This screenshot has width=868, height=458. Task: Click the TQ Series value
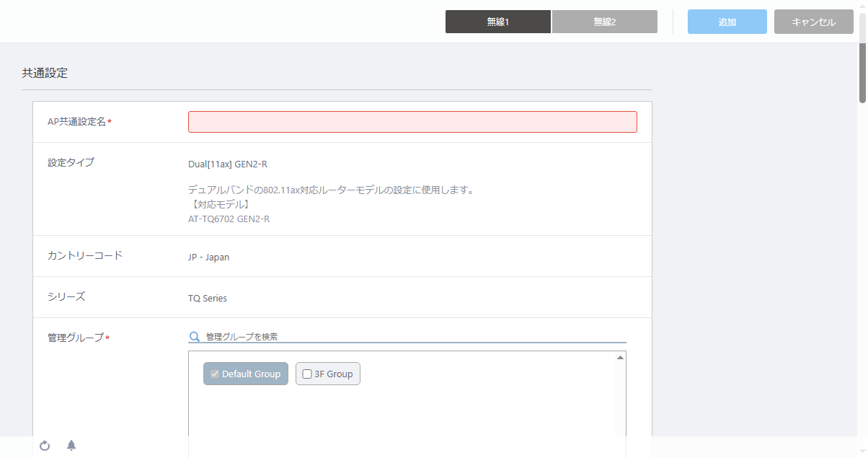208,298
